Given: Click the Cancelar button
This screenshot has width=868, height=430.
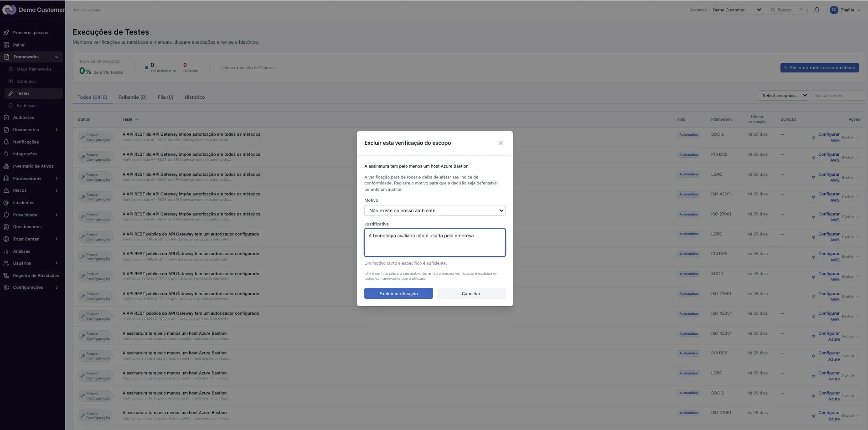Looking at the screenshot, I should pyautogui.click(x=471, y=293).
